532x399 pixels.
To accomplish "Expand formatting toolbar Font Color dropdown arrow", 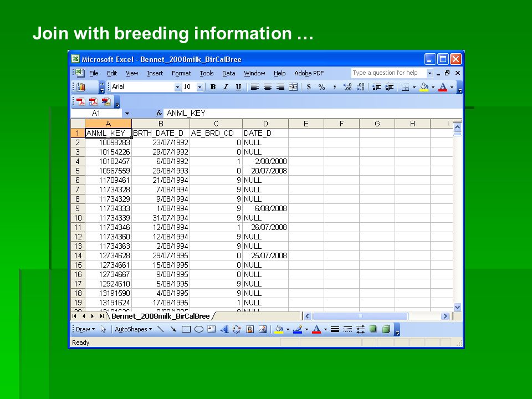I will 452,87.
